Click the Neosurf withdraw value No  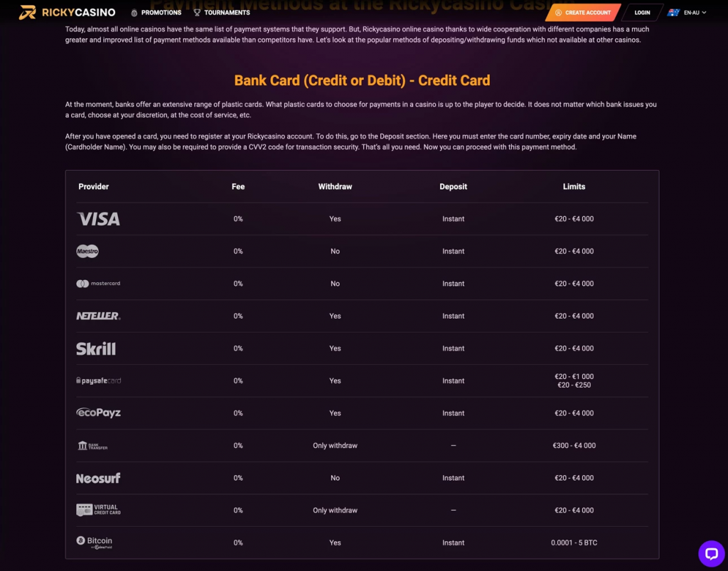tap(336, 478)
